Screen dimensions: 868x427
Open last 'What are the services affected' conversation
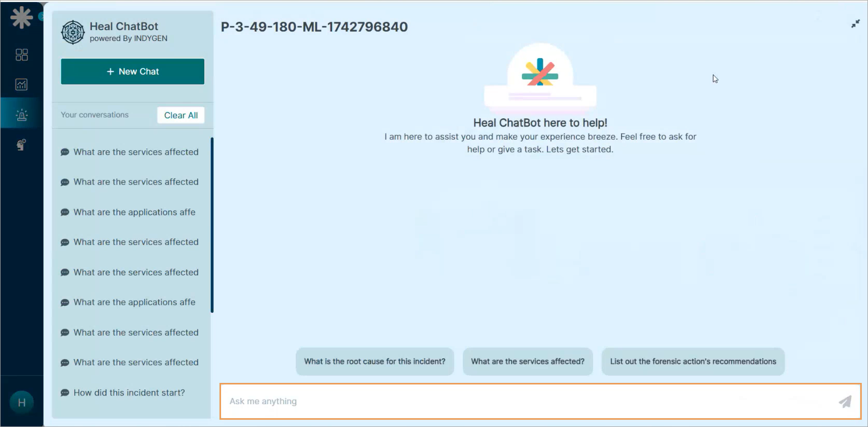point(135,363)
